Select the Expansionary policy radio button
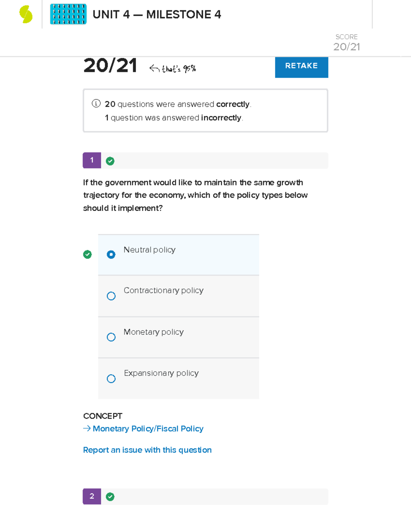This screenshot has height=532, width=411. 111,379
